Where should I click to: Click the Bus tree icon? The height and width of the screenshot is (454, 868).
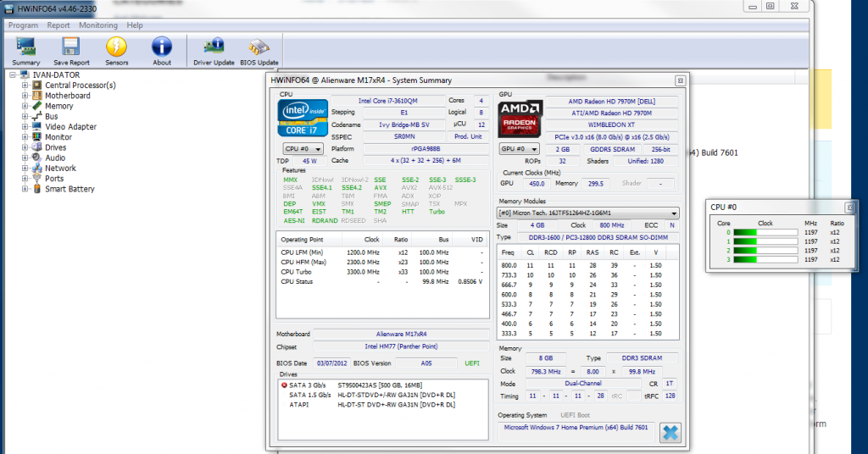coord(37,116)
